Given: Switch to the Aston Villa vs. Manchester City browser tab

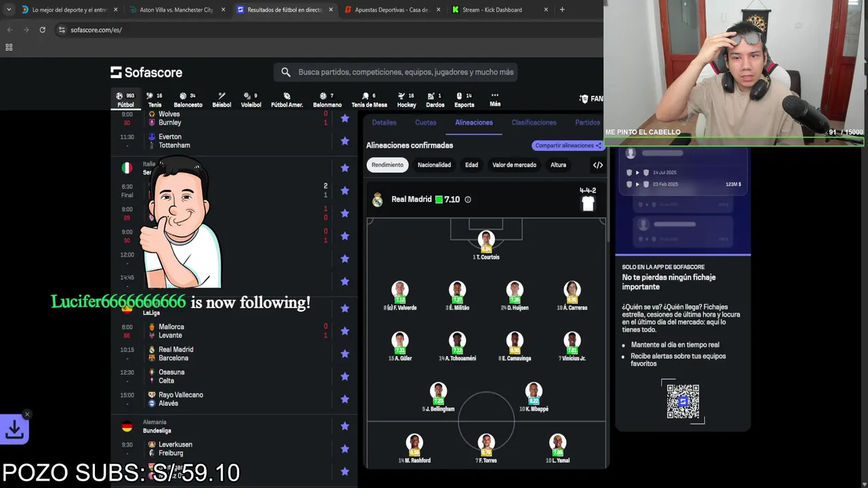Looking at the screenshot, I should [176, 10].
